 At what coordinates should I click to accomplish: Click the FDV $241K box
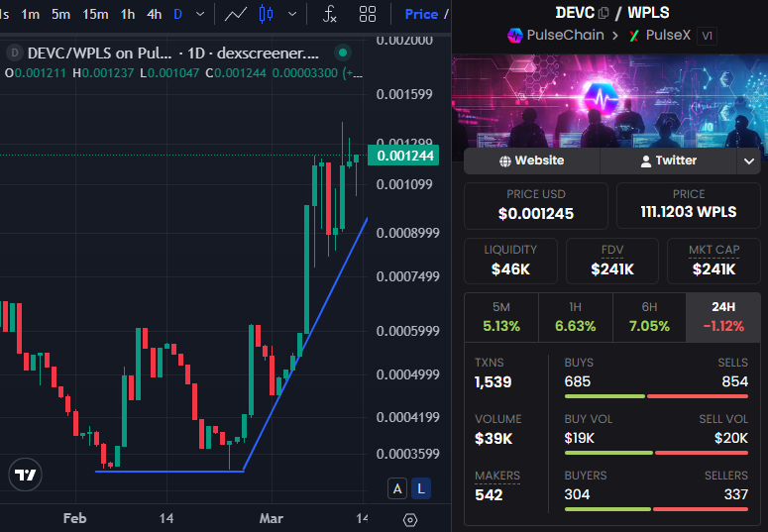[612, 262]
